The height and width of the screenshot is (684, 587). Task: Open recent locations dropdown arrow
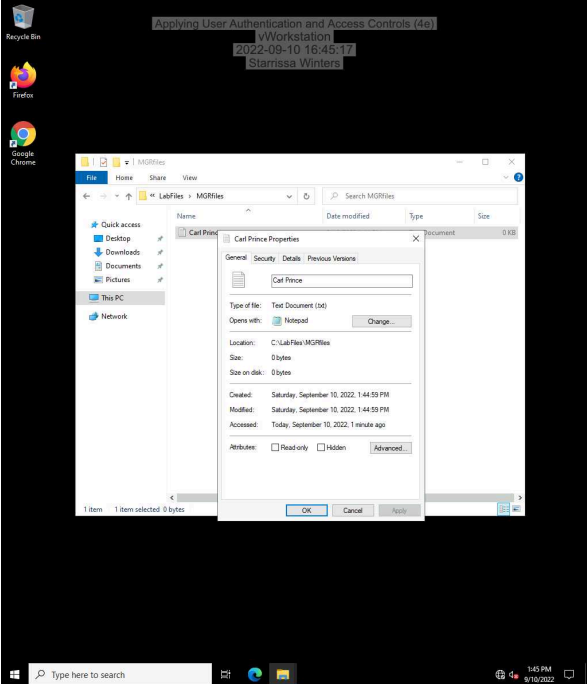[x=116, y=196]
